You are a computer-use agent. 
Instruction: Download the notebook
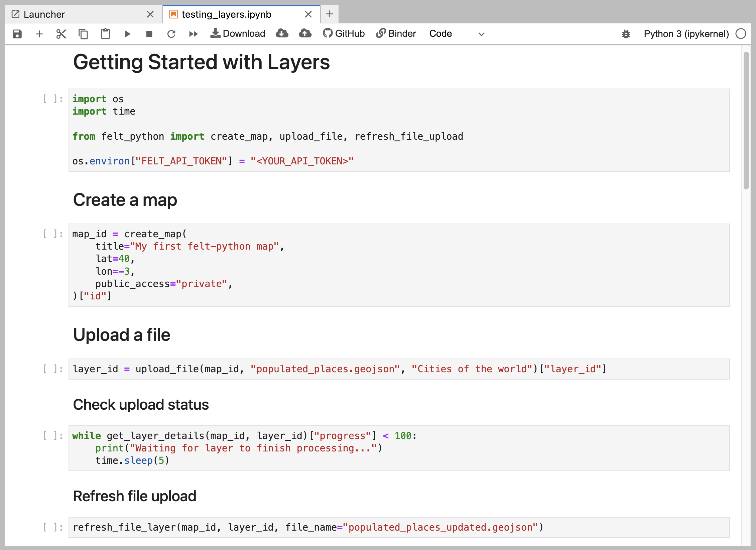pyautogui.click(x=238, y=33)
